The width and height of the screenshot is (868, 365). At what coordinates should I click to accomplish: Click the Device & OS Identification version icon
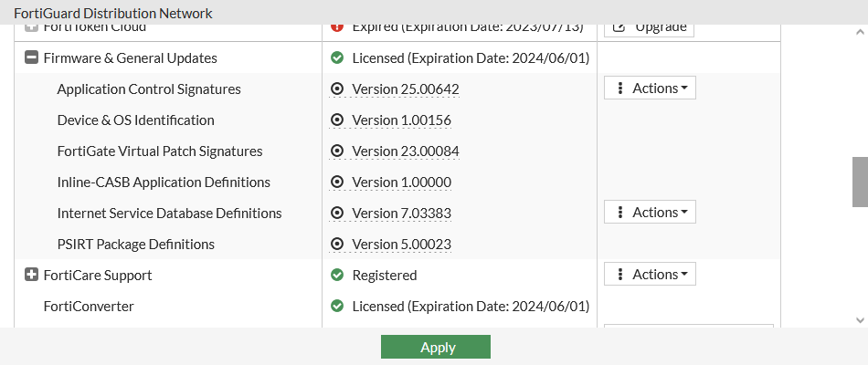click(x=337, y=120)
